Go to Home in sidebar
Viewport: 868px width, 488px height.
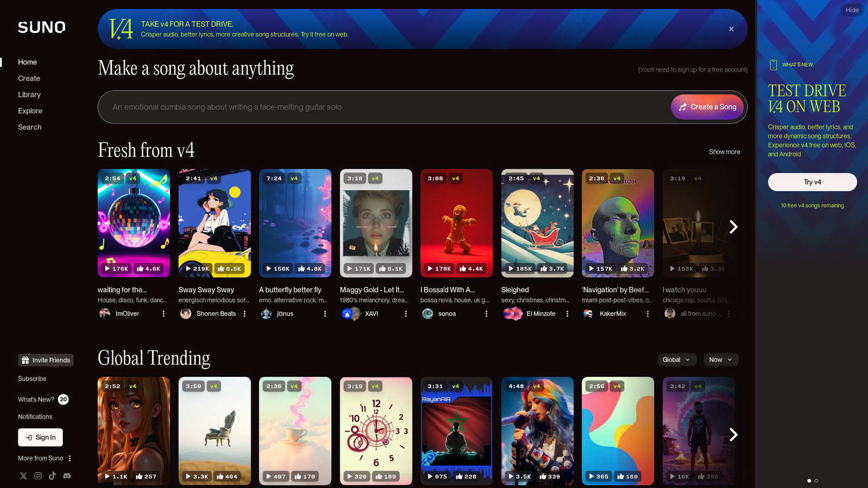pos(28,62)
